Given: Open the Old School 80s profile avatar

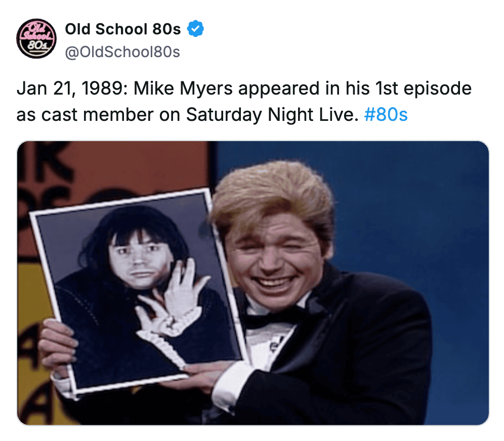Looking at the screenshot, I should pyautogui.click(x=36, y=38).
